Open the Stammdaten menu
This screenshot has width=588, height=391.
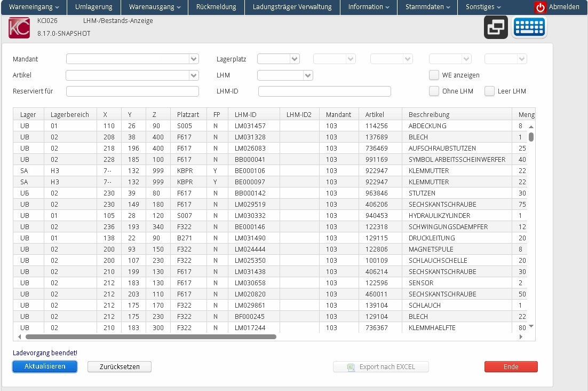pyautogui.click(x=427, y=7)
